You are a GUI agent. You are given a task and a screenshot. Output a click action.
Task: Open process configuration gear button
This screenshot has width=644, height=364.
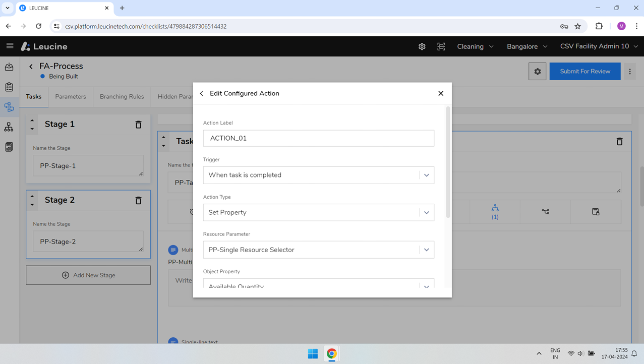point(538,72)
